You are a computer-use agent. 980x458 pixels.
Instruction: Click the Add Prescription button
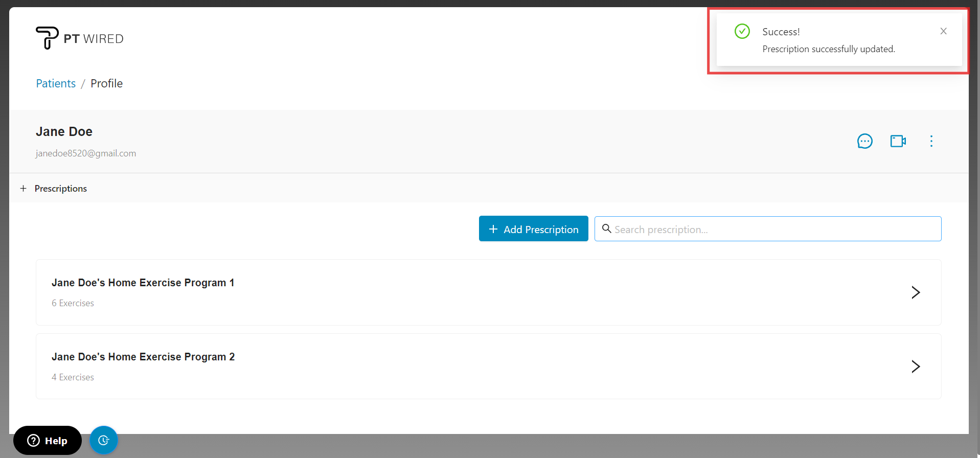(533, 229)
